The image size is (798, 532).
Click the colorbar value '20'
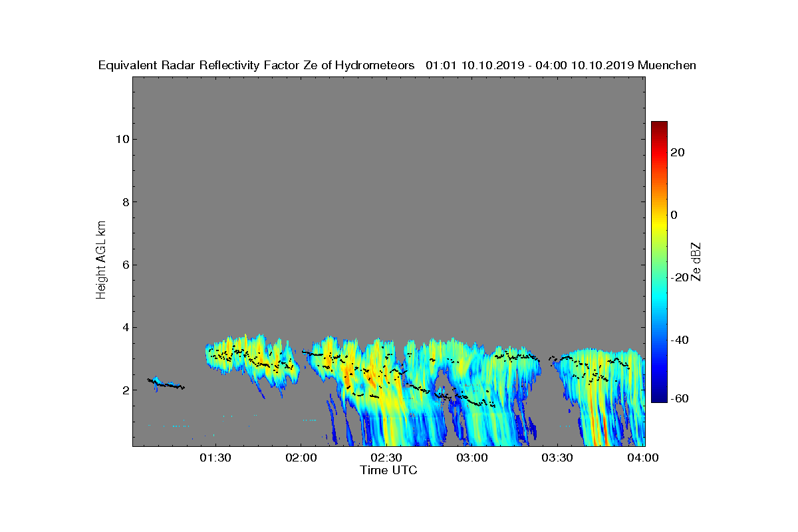[x=678, y=152]
